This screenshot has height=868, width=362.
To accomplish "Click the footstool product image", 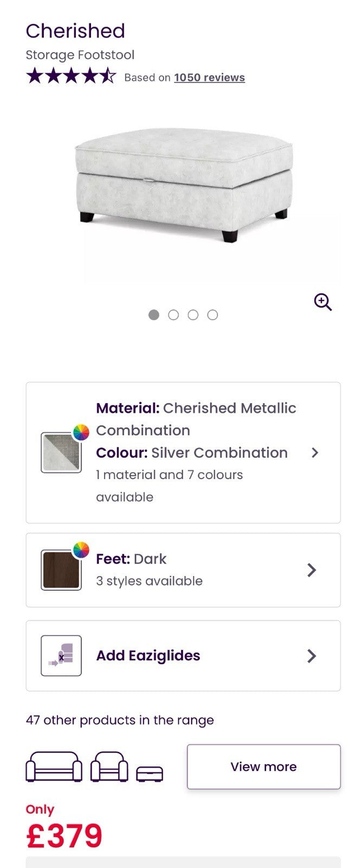I will pos(183,184).
